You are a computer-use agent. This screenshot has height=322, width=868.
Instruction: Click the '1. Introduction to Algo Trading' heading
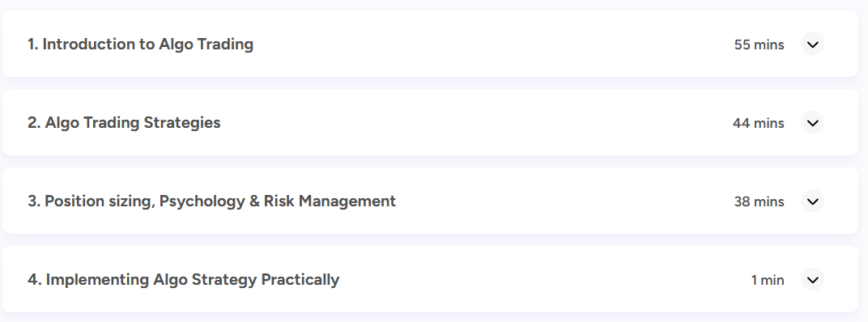pyautogui.click(x=141, y=44)
